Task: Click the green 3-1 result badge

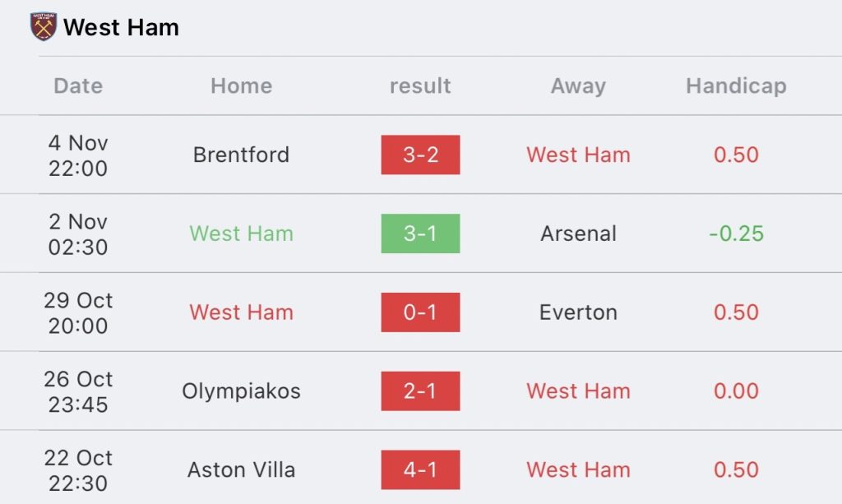Action: [420, 234]
